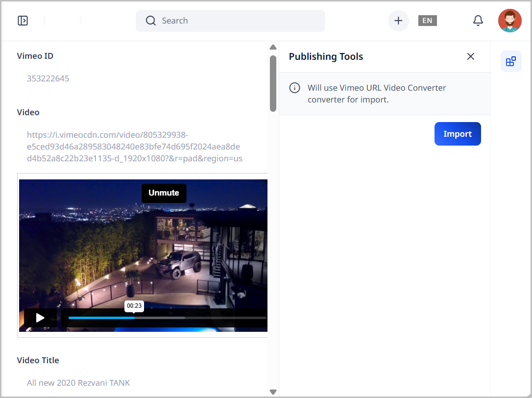Click the title All new 2020 Rezvani TANK
This screenshot has width=532, height=398.
pyautogui.click(x=78, y=383)
